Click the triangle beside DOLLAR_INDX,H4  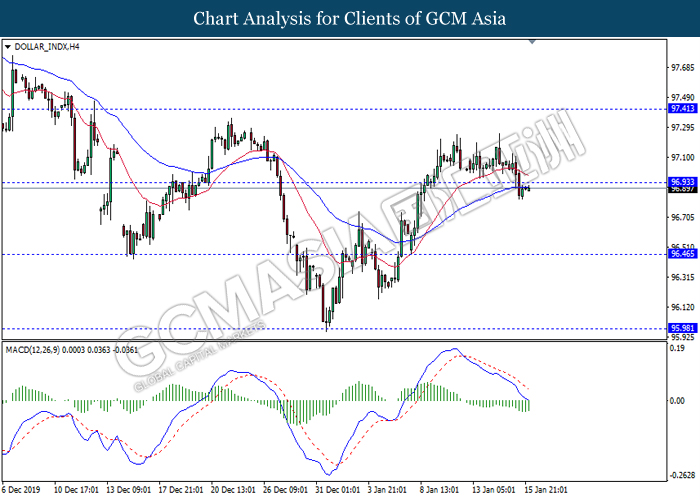[x=8, y=46]
